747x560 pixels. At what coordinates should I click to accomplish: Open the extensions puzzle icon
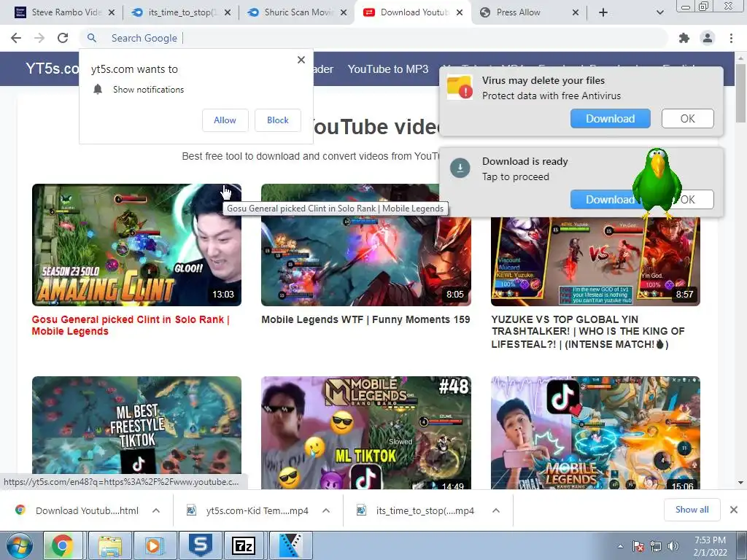pos(684,38)
